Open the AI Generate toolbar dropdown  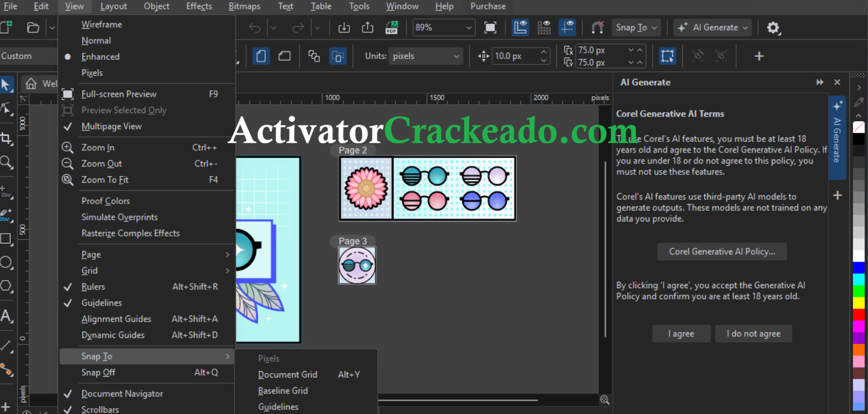pos(713,27)
